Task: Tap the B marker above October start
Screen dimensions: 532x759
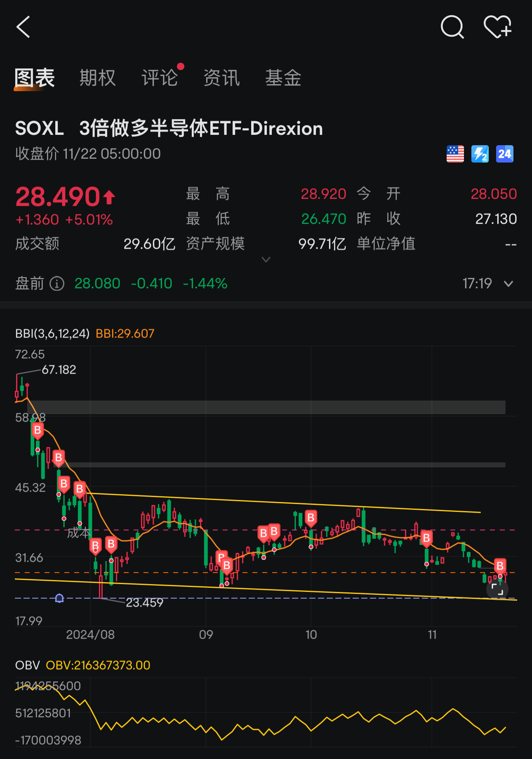Action: point(311,518)
